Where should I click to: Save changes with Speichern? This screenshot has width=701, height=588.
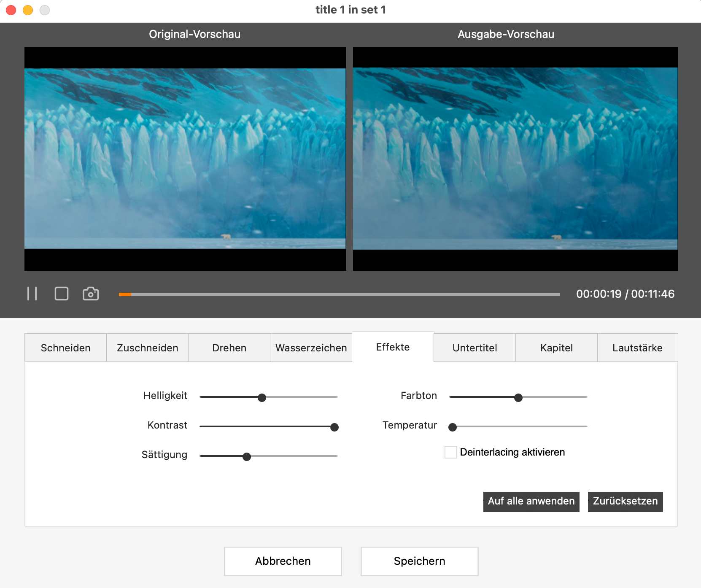pyautogui.click(x=419, y=561)
